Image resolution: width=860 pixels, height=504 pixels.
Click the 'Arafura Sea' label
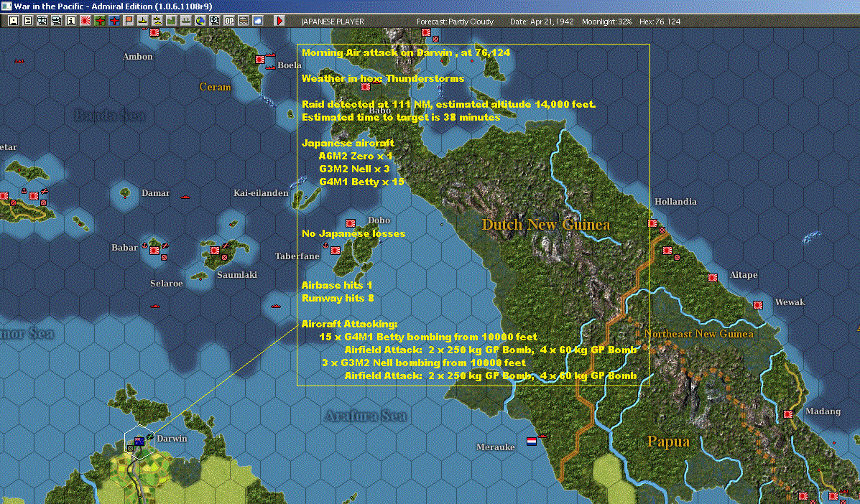(365, 416)
